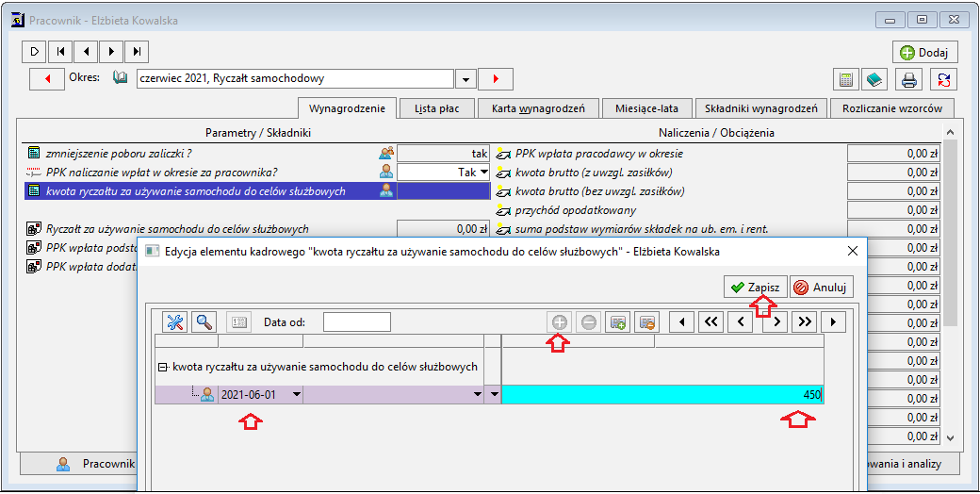Go to next period with red right arrow
Screen dimensions: 980x494
(496, 79)
